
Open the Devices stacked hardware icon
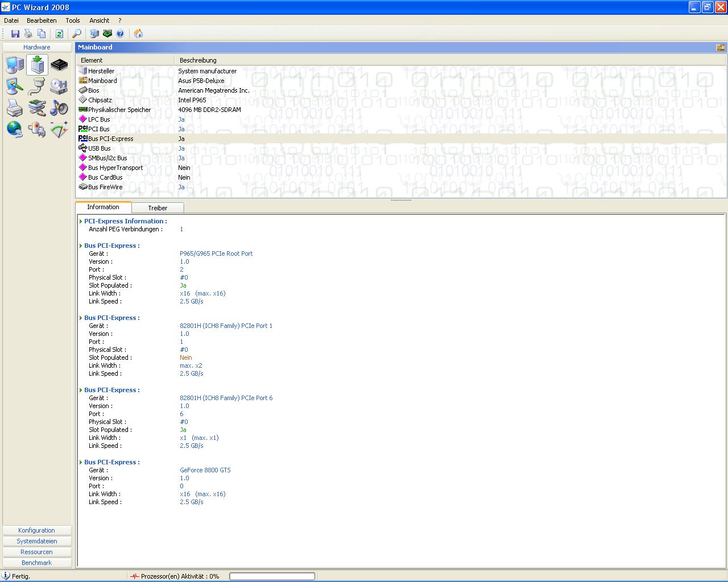(x=37, y=107)
